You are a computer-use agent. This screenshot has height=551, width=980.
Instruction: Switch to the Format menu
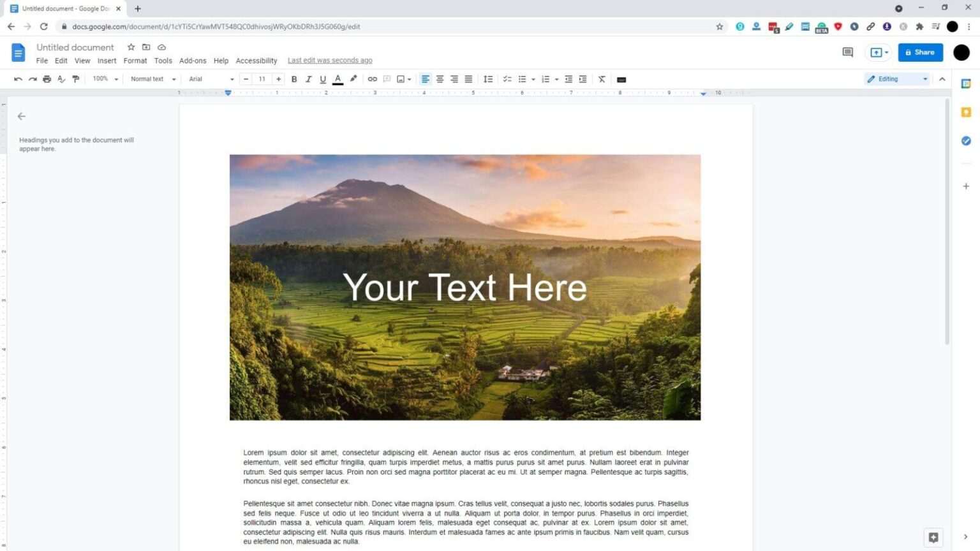[135, 61]
